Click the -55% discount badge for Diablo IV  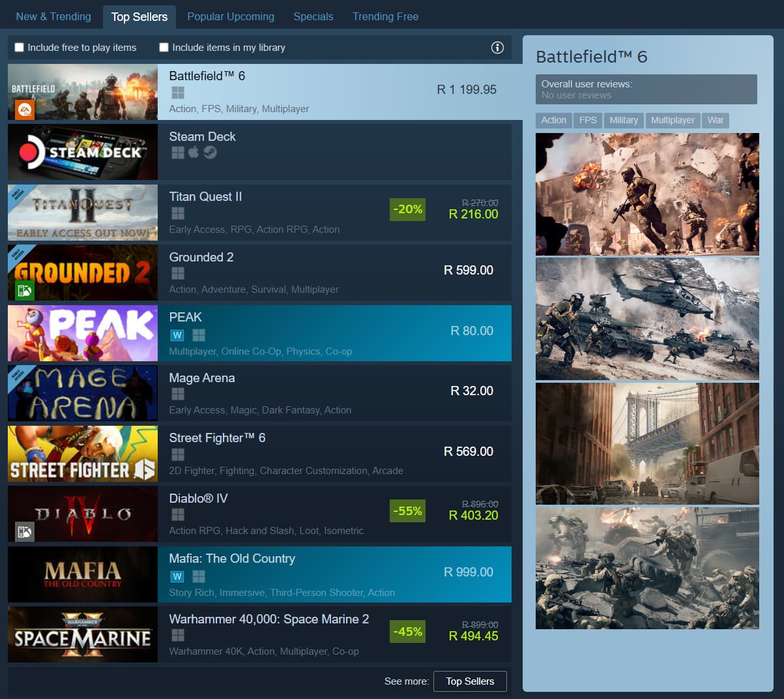point(407,511)
